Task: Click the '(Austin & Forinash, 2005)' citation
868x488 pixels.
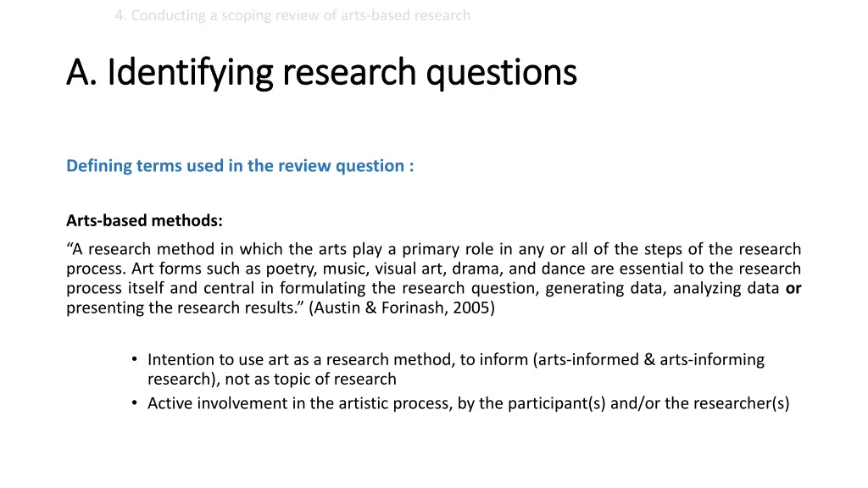Action: pyautogui.click(x=402, y=308)
